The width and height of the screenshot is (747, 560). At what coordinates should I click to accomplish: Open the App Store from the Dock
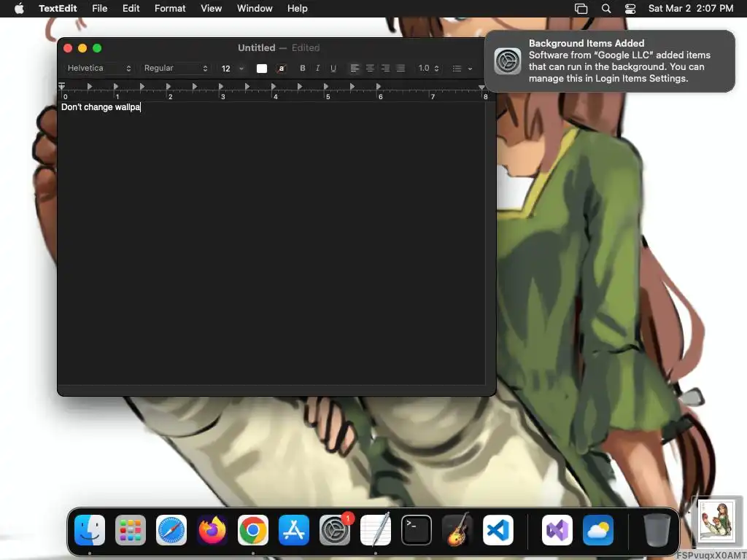294,530
